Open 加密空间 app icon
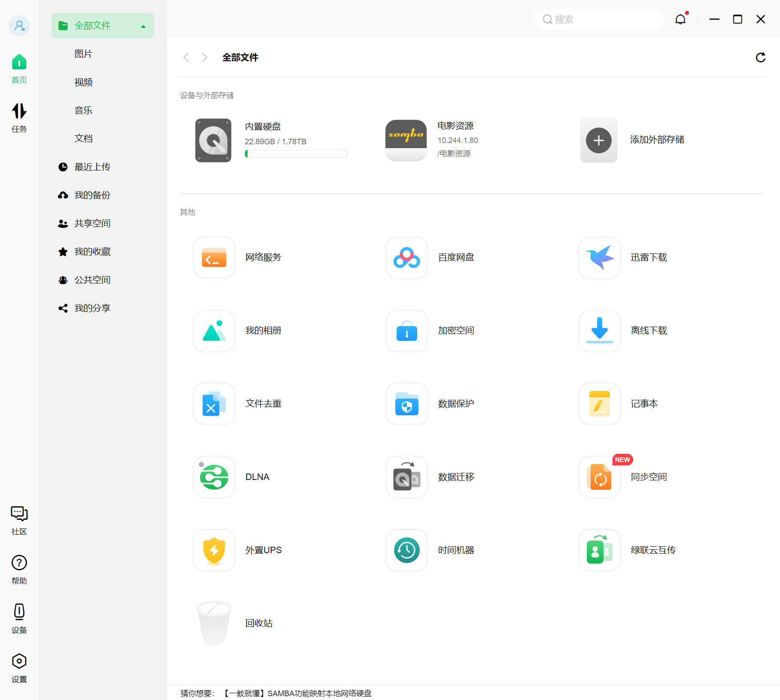780x700 pixels. (407, 331)
